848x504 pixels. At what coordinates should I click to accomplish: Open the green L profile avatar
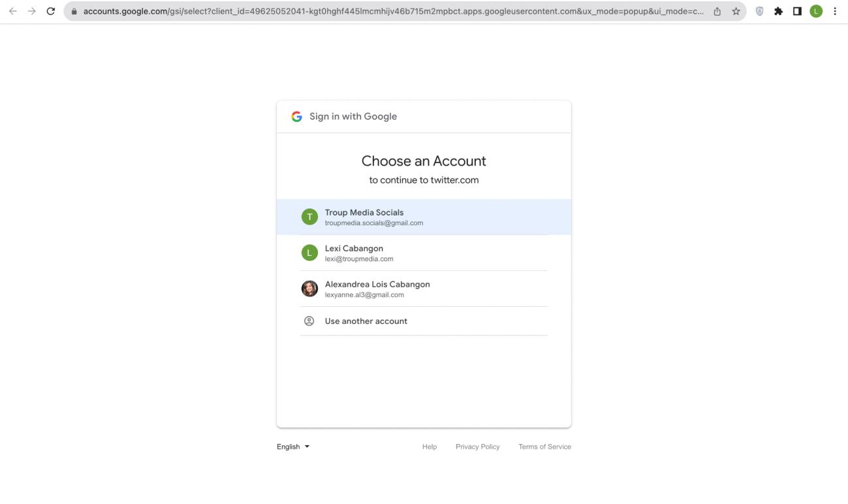click(x=816, y=11)
